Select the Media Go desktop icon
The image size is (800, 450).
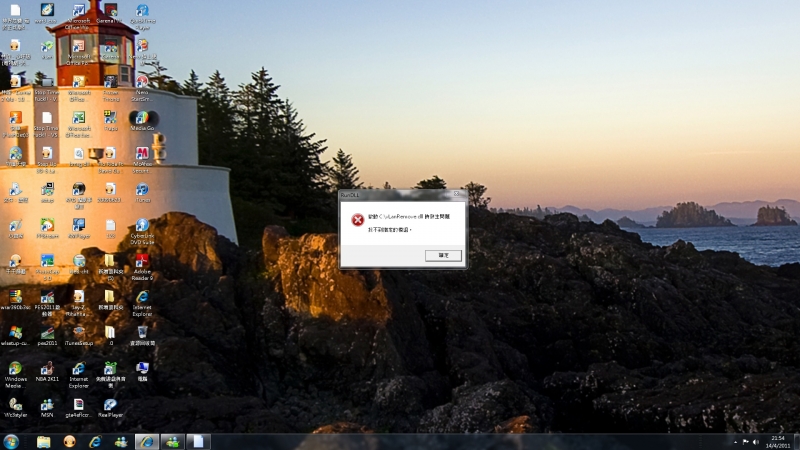click(x=142, y=117)
